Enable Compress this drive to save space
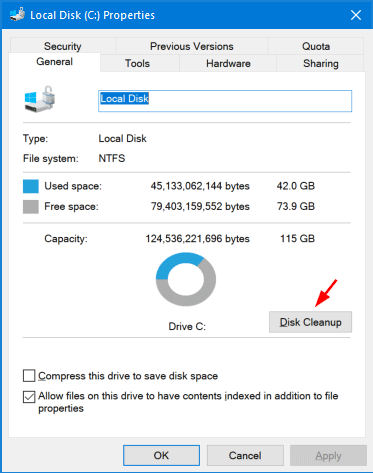Viewport: 373px width, 473px height. pyautogui.click(x=29, y=376)
